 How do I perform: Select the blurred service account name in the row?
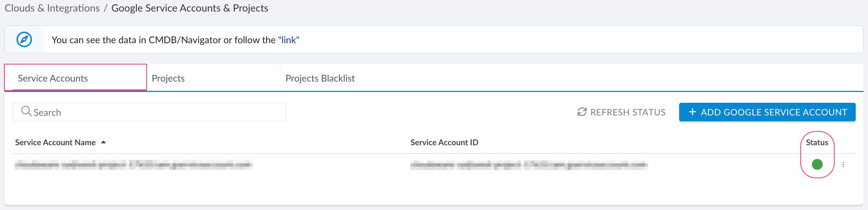[134, 165]
